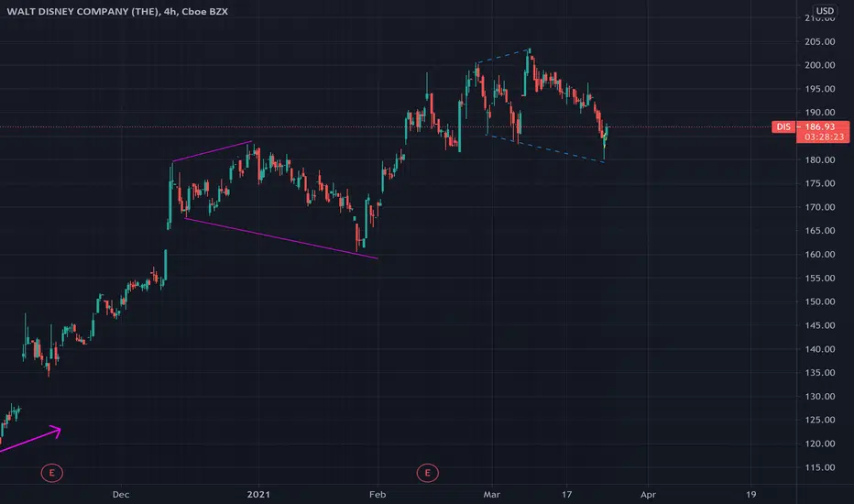Click the 'Mar' time axis label

[492, 494]
